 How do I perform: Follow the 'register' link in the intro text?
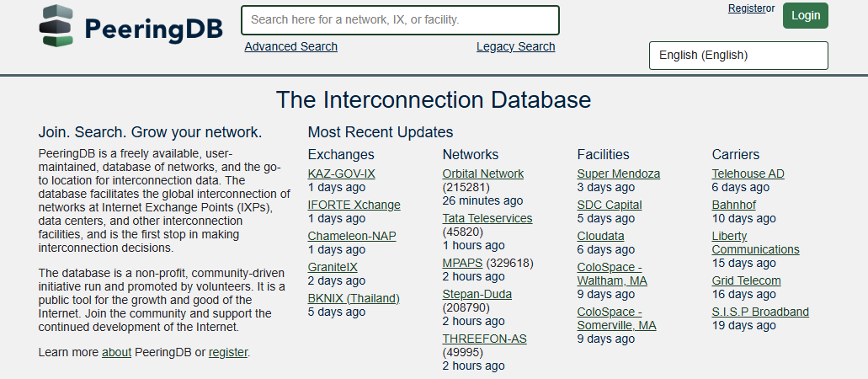(x=228, y=352)
